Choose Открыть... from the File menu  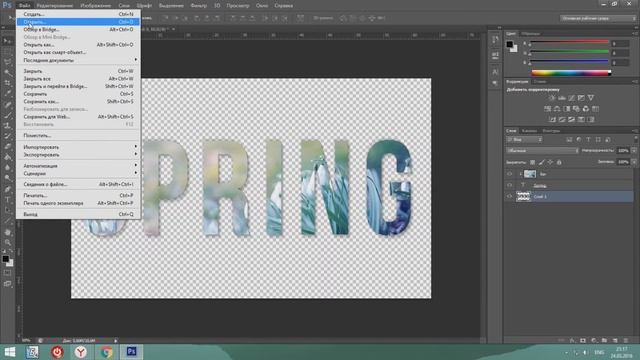click(78, 22)
